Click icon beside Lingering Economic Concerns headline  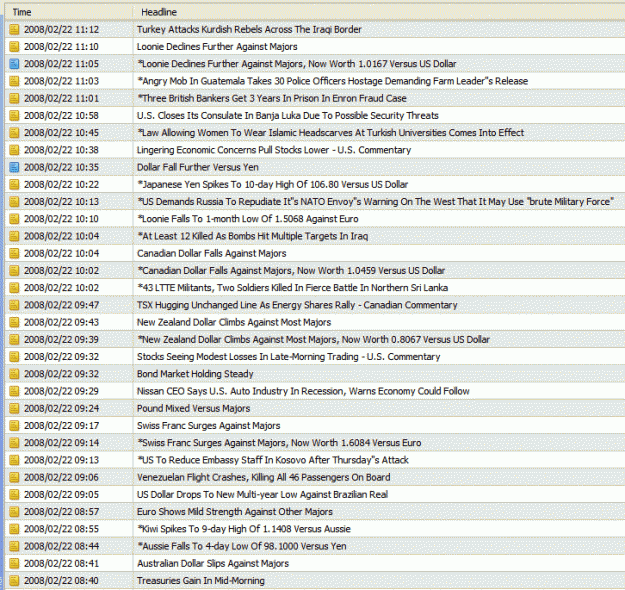14,150
